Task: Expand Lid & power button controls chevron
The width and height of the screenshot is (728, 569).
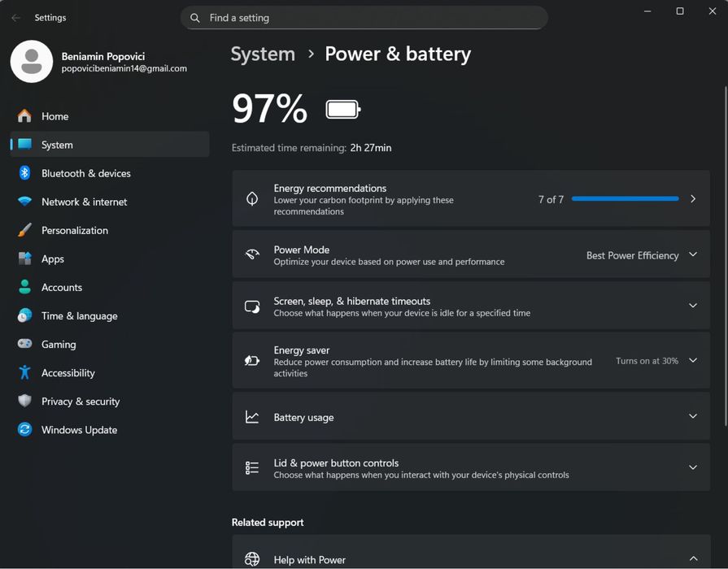Action: 693,467
